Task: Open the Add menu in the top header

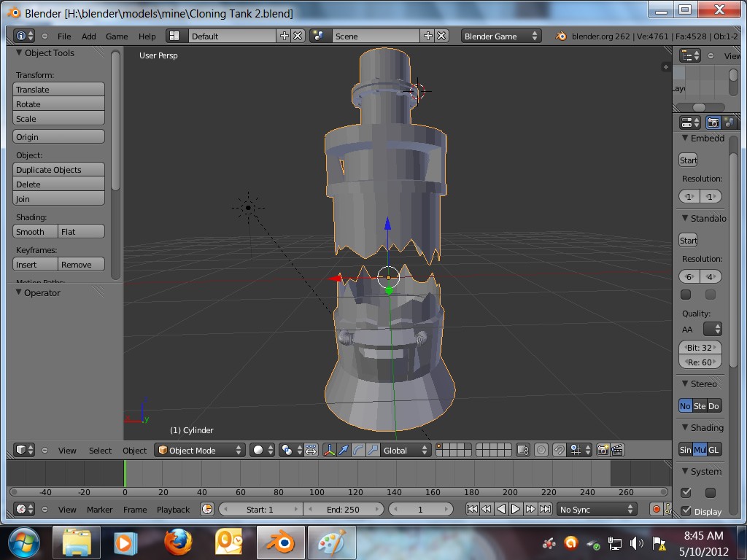Action: [87, 36]
